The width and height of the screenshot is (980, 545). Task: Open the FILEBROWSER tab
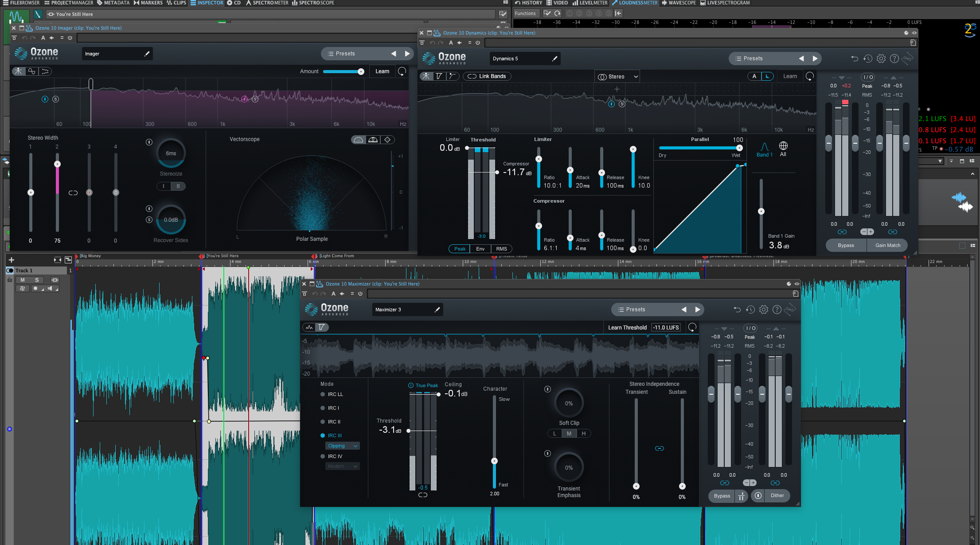[x=21, y=3]
